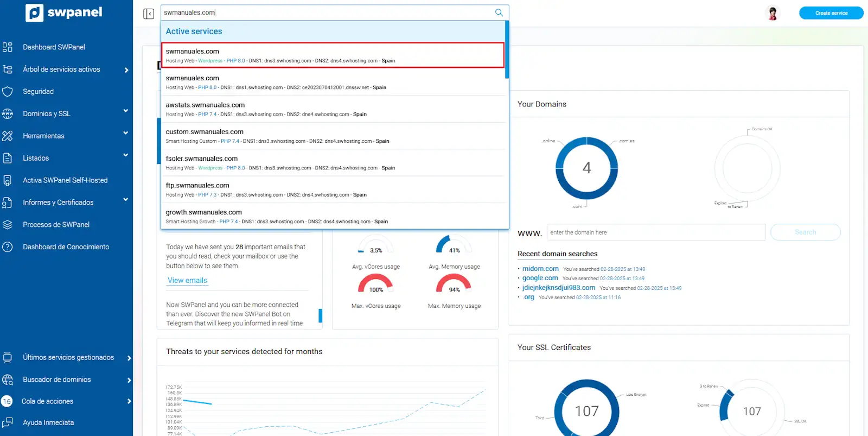Click the Max. Memory usage 94% gauge
Viewport: 868px width, 436px height.
pyautogui.click(x=454, y=284)
